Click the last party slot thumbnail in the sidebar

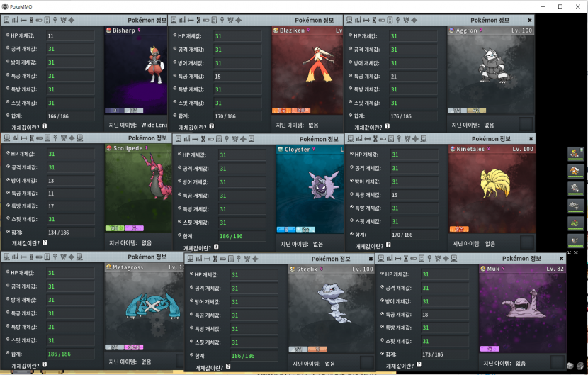click(x=575, y=240)
